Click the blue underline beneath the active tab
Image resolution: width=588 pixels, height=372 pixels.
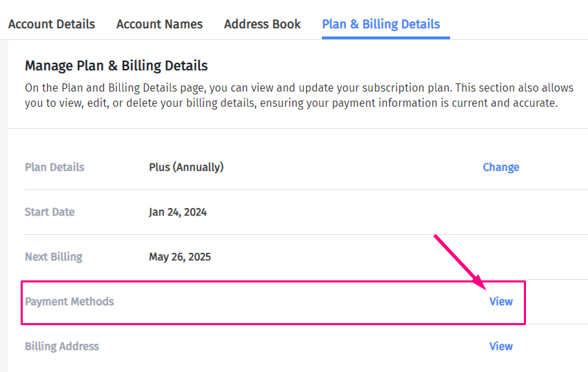click(x=385, y=37)
